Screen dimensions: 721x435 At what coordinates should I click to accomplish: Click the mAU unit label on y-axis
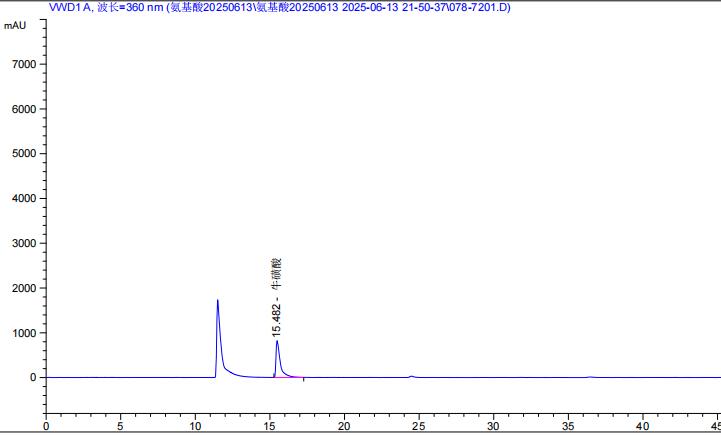click(x=15, y=24)
